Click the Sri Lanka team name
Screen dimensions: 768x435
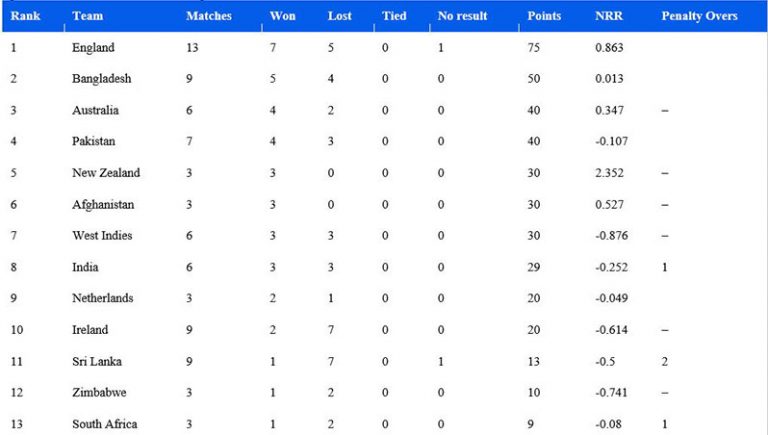96,362
